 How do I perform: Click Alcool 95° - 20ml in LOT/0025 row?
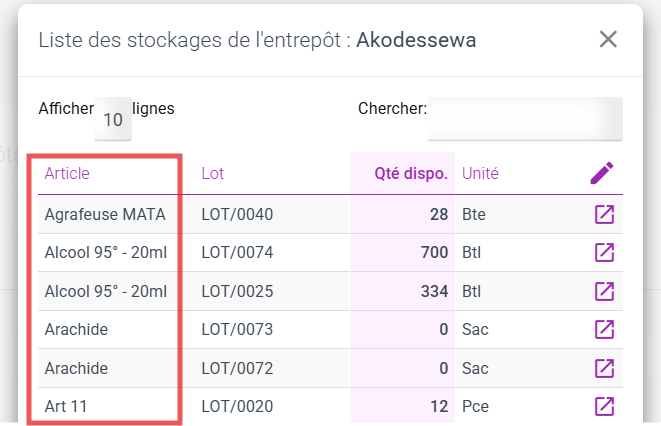tap(105, 291)
